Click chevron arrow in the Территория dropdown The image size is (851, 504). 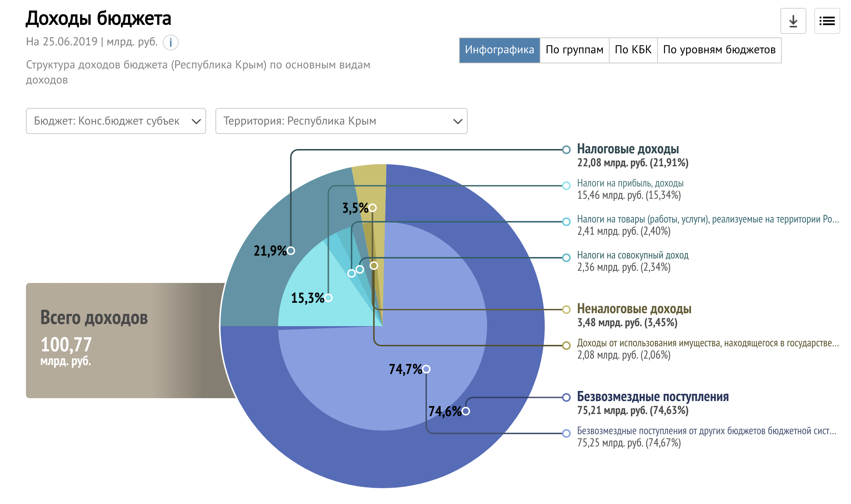pos(457,121)
